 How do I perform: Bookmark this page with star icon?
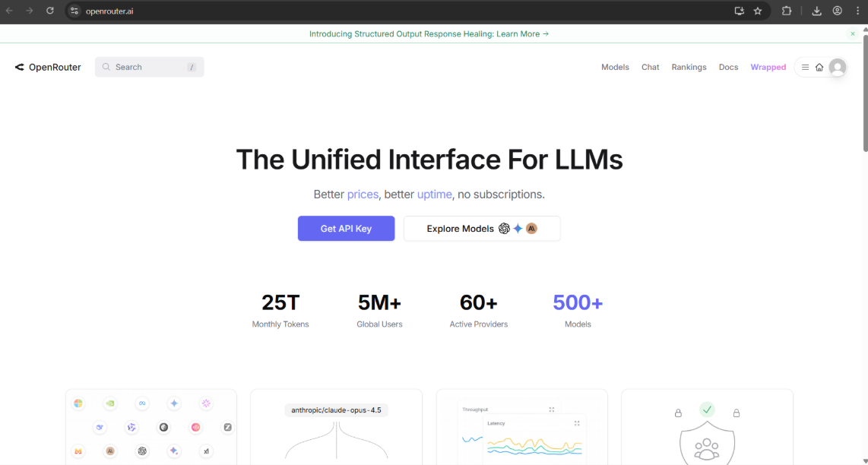point(758,11)
